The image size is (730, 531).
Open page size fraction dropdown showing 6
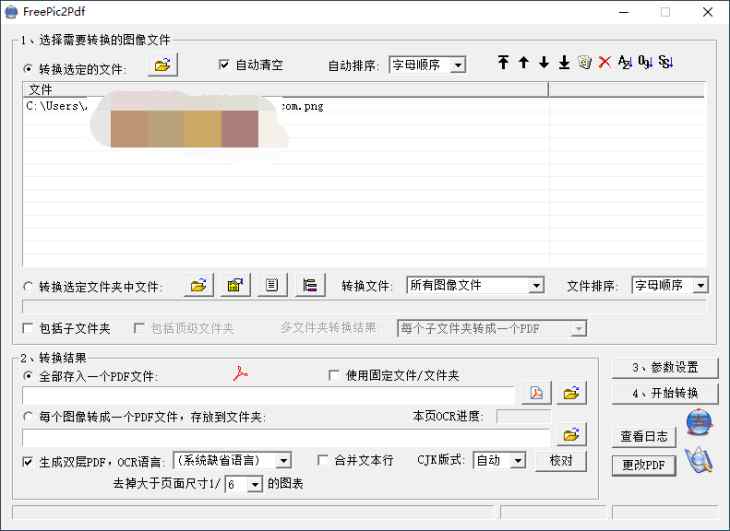tap(243, 484)
